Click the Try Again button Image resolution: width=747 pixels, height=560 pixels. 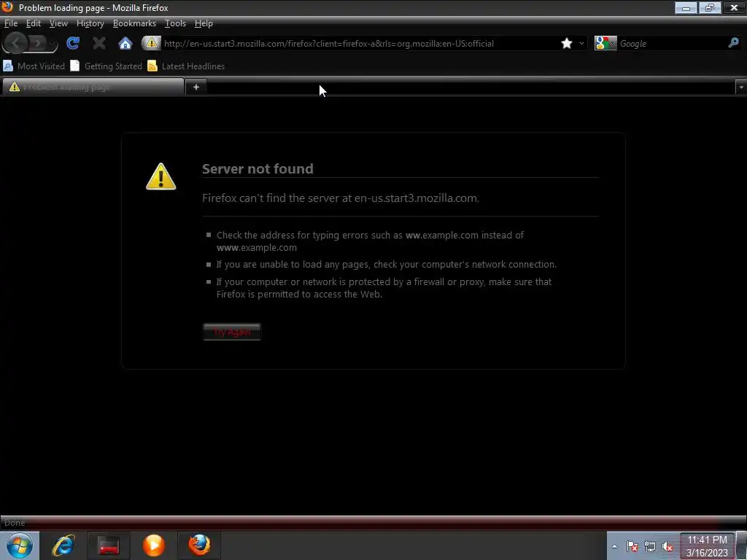(x=232, y=332)
